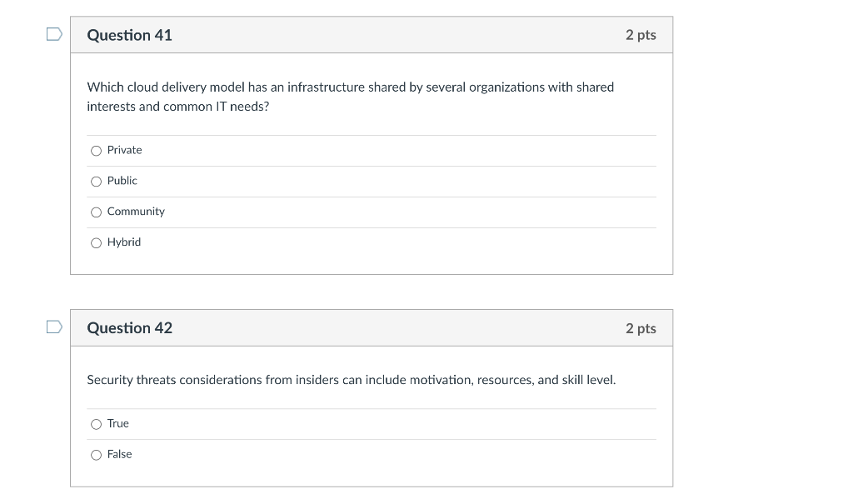Click the 2 pts label of Question 41
Viewport: 853px width, 504px height.
641,35
